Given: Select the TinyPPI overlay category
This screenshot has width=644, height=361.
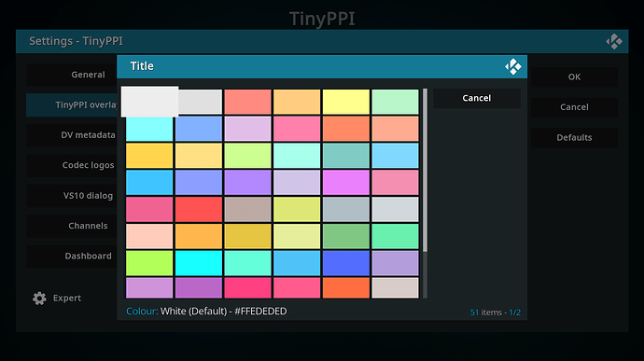Looking at the screenshot, I should click(x=72, y=105).
